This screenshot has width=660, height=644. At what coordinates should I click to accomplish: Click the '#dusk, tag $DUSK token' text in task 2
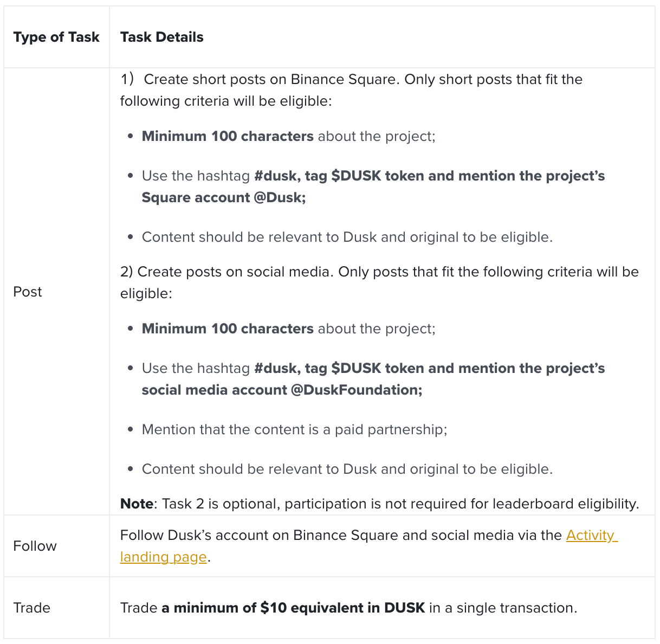[318, 368]
